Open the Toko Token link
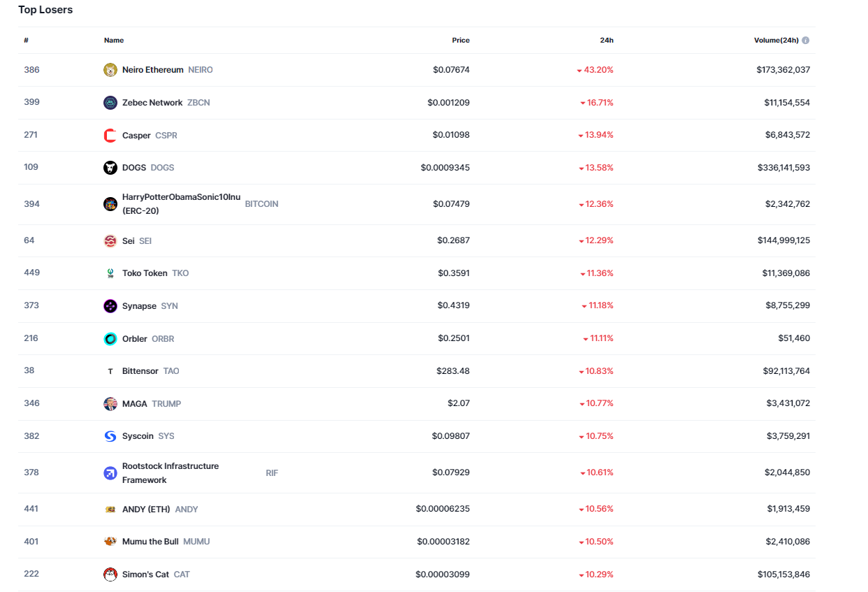Image resolution: width=868 pixels, height=592 pixels. pos(145,273)
